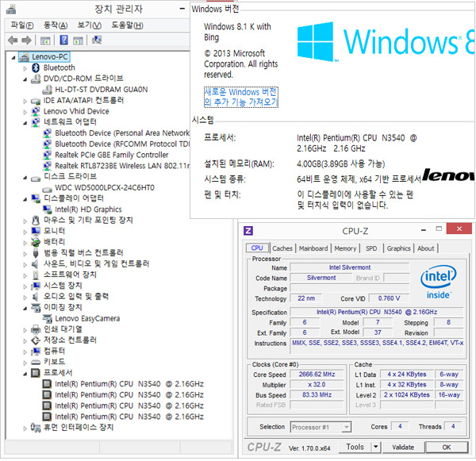Switch to the Memory tab in CPU-Z

click(345, 248)
